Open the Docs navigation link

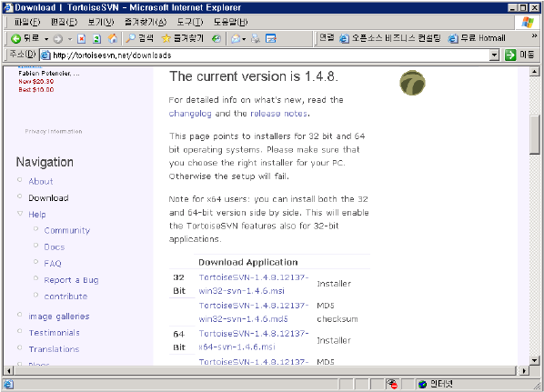pos(55,247)
